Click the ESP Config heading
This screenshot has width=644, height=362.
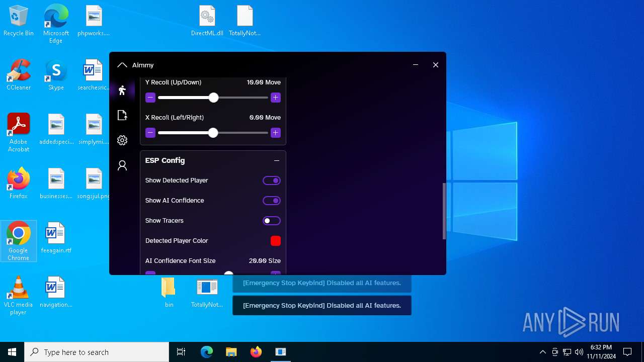165,160
